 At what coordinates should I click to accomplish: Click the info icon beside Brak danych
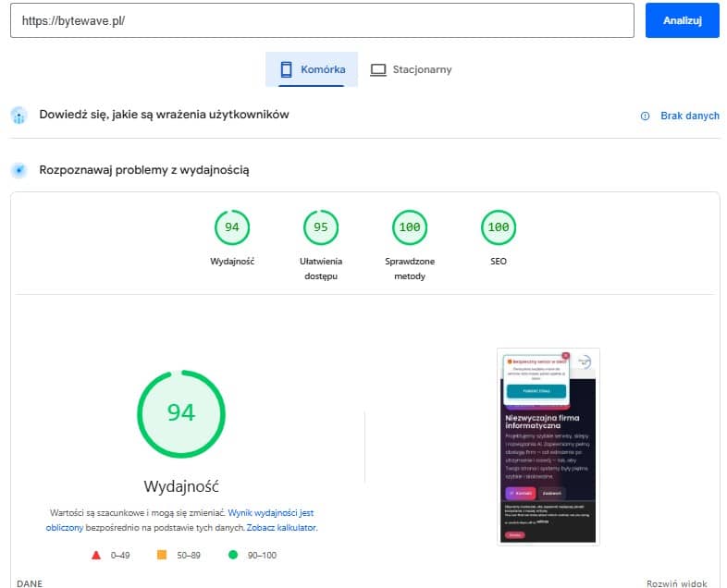[x=645, y=116]
